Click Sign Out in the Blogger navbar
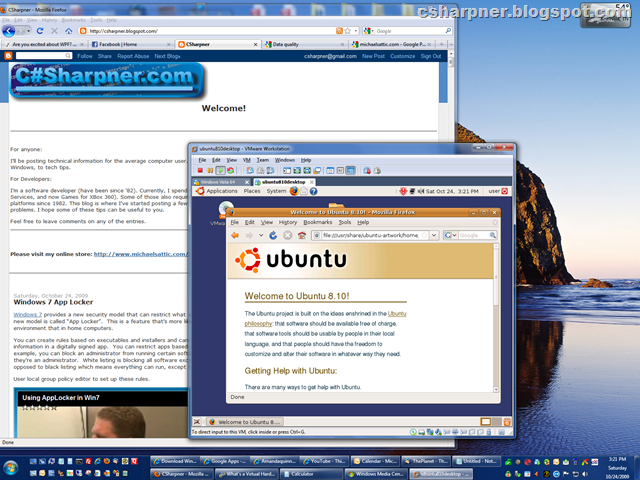 tap(431, 56)
